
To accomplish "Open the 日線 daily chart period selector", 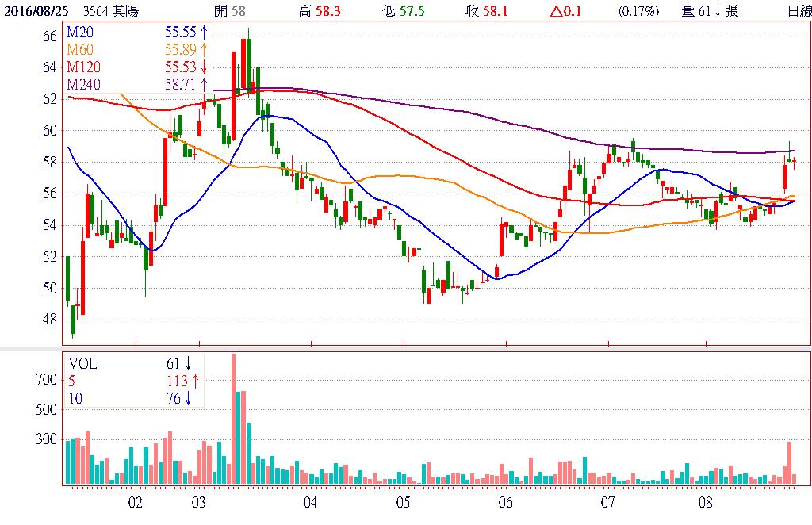I will (x=799, y=12).
